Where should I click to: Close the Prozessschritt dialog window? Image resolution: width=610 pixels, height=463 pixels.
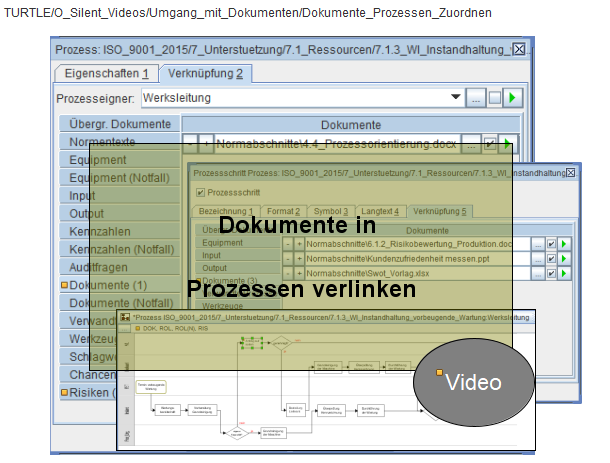[x=570, y=173]
